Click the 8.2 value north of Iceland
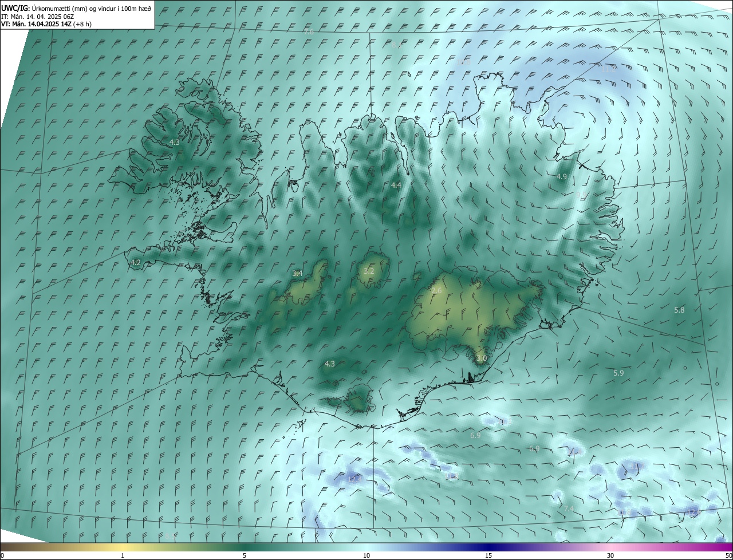Viewport: 733px width, 560px height. pos(396,45)
